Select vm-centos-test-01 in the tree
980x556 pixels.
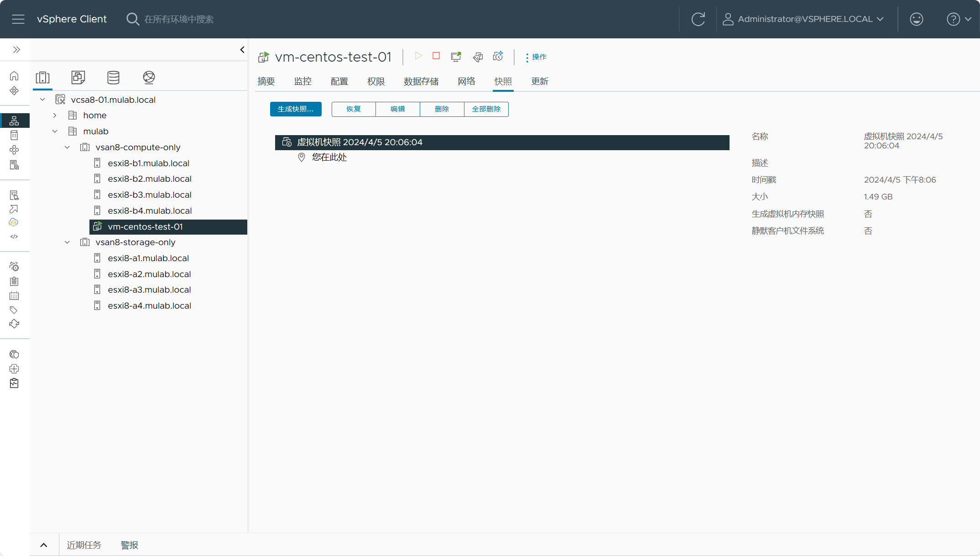(x=168, y=227)
